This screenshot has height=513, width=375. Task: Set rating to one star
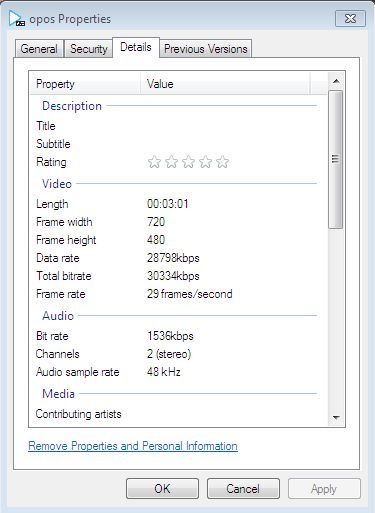click(154, 162)
